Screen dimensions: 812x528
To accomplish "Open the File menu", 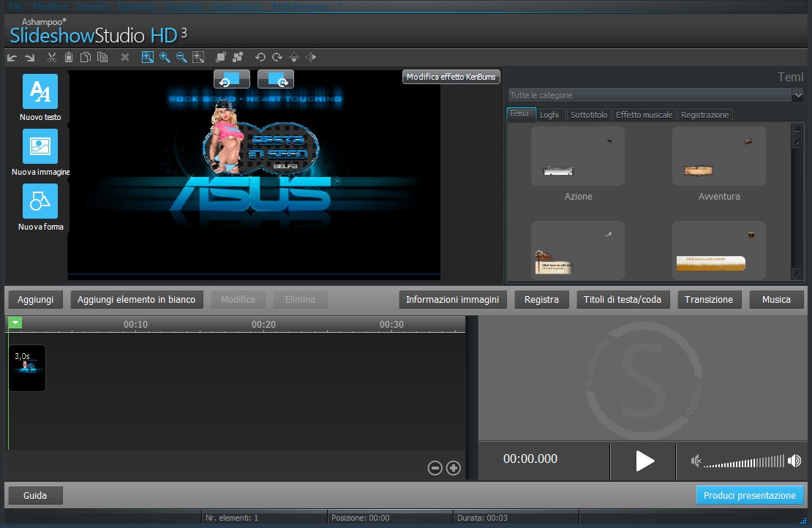I will (16, 6).
